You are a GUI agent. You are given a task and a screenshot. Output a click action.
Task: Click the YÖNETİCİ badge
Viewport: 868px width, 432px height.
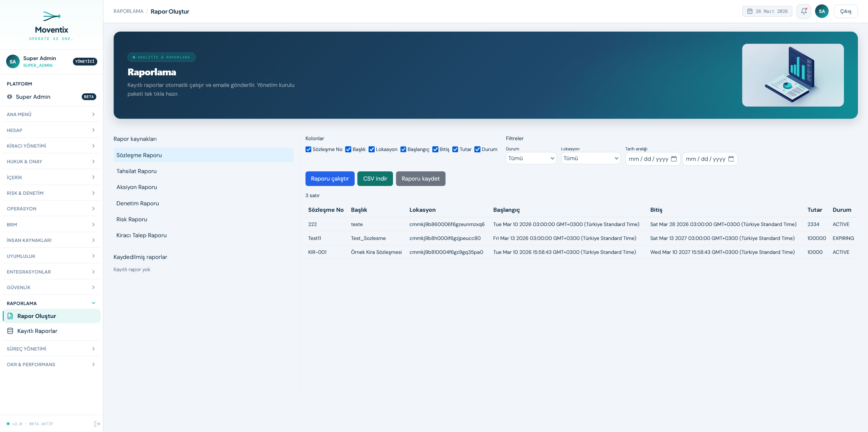pyautogui.click(x=85, y=61)
